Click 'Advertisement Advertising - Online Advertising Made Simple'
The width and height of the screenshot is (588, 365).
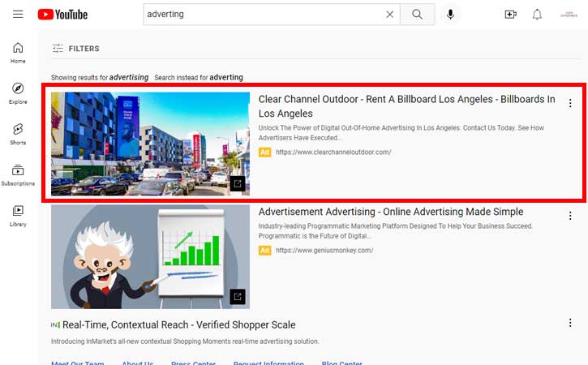(x=391, y=212)
